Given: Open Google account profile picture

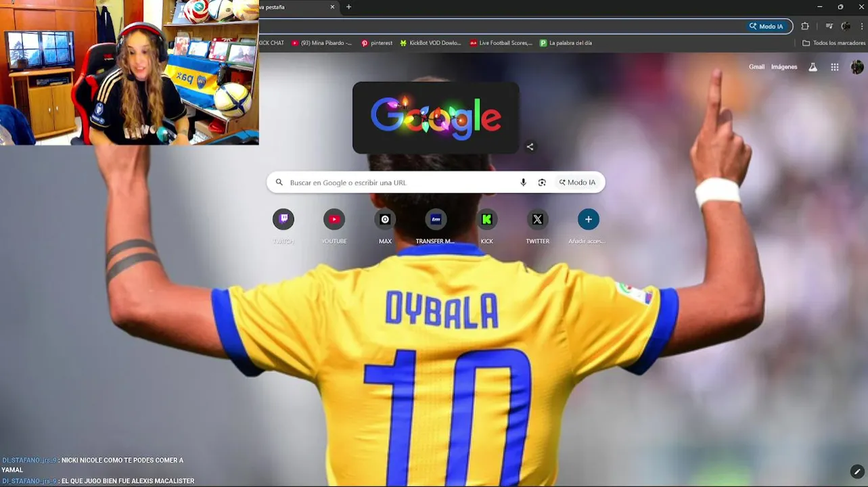Looking at the screenshot, I should [x=857, y=67].
